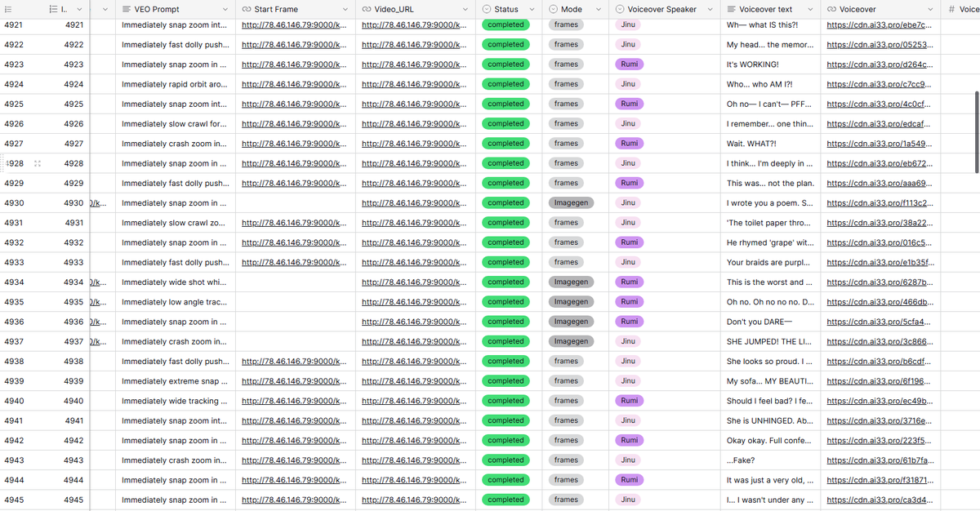Click the link icon beside Video_URL header
Screen dimensions: 980x511
click(367, 9)
